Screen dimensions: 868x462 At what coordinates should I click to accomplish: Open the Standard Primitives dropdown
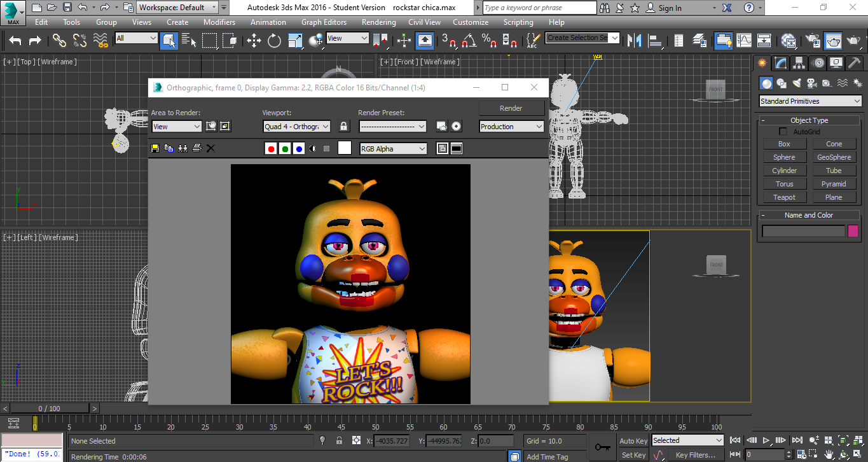point(809,101)
